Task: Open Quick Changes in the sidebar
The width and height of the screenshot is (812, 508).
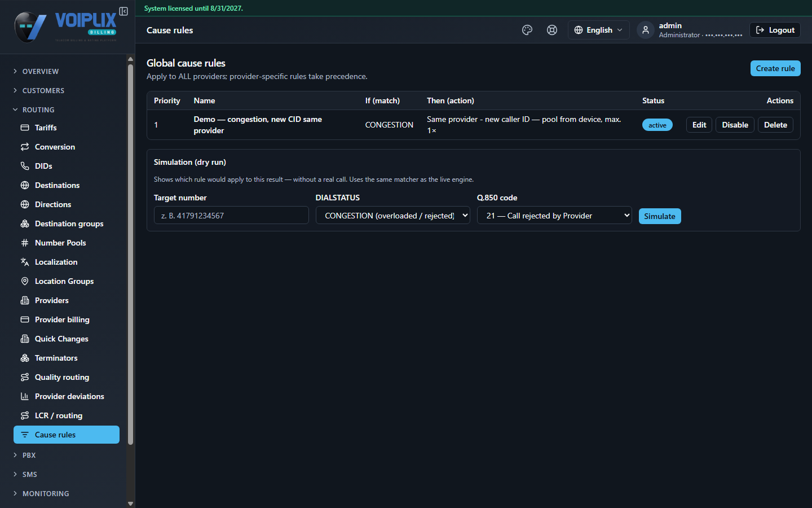Action: click(67, 339)
